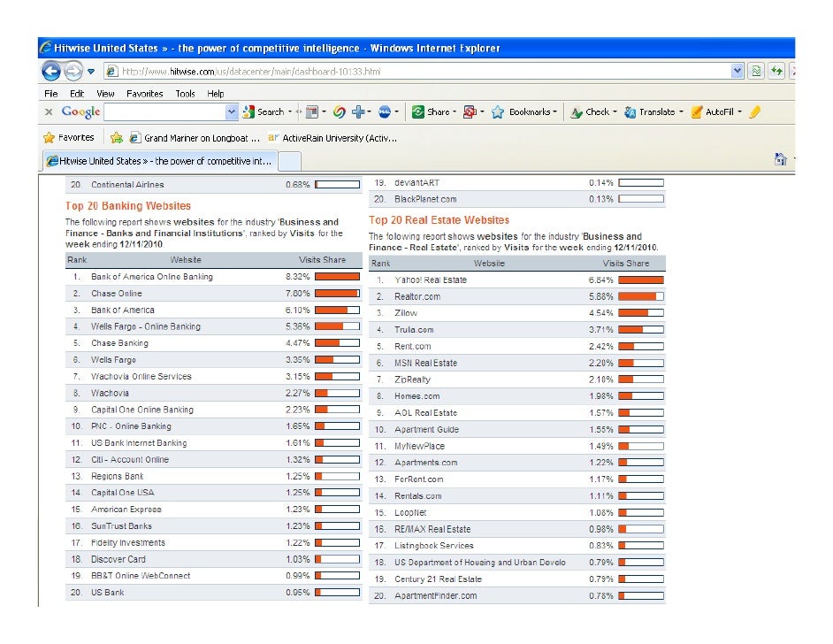
Task: Open the dropdown arrow next to Bookmarks
Action: (x=555, y=111)
